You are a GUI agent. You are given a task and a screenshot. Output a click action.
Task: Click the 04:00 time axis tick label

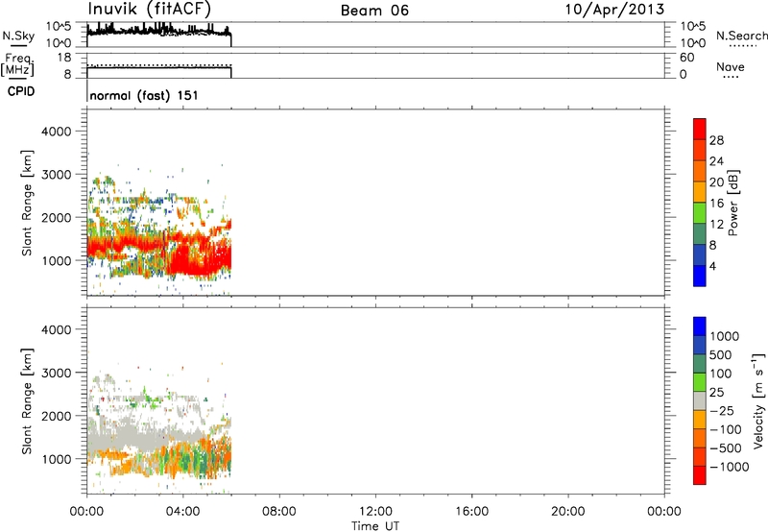click(182, 512)
